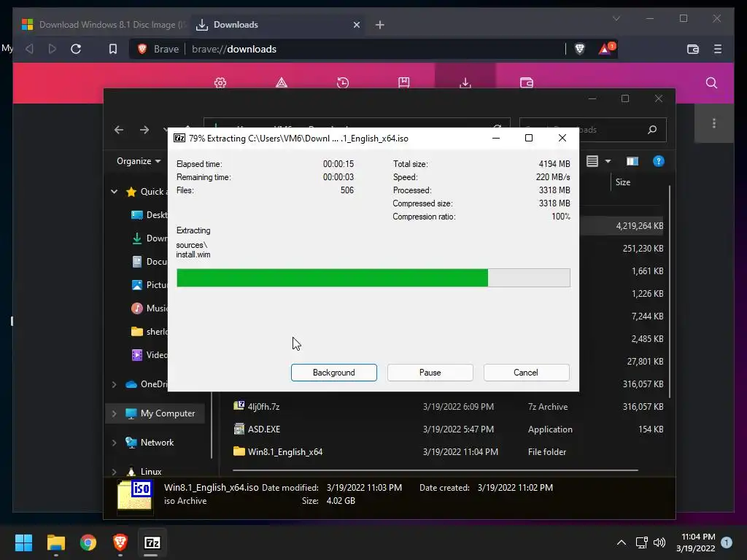The width and height of the screenshot is (747, 560).
Task: Open Downloads in navigation pane
Action: pos(149,238)
